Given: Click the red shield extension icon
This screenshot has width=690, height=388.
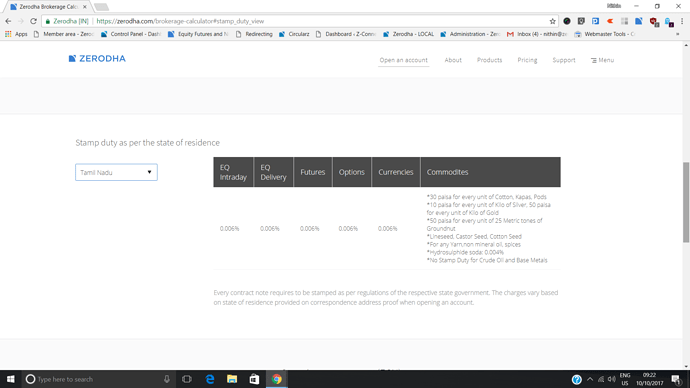Looking at the screenshot, I should (x=654, y=22).
